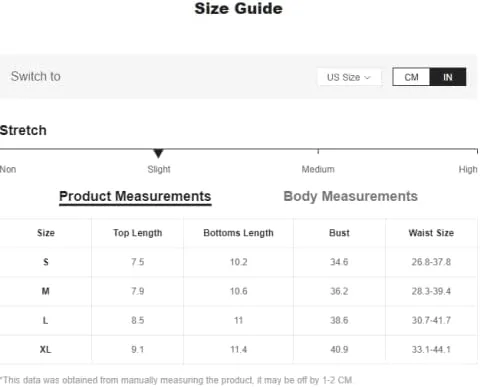Screen dimensions: 480x387
Task: Open the Product Measurements tab
Action: pyautogui.click(x=135, y=196)
